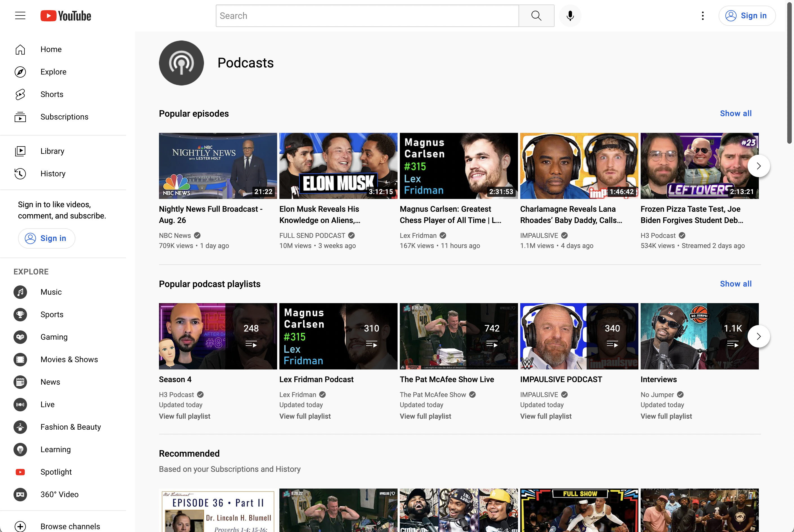Click the Library icon
The height and width of the screenshot is (532, 794).
click(x=20, y=151)
